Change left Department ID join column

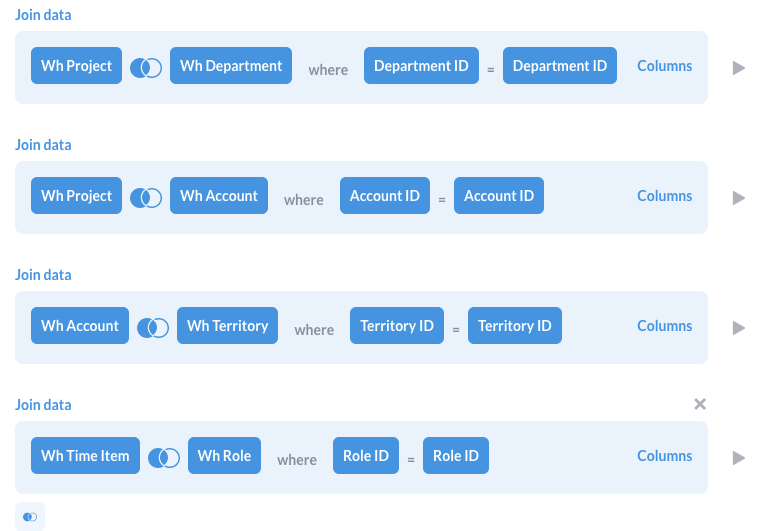421,65
